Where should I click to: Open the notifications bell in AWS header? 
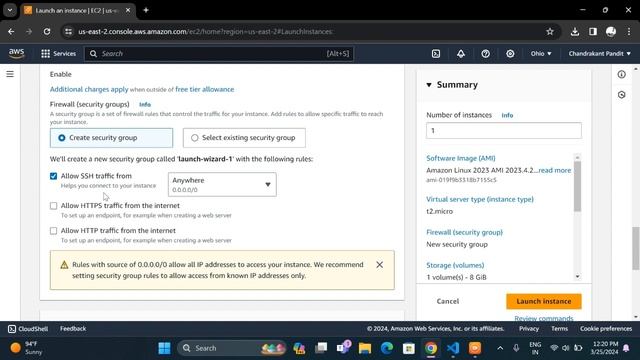[x=461, y=53]
